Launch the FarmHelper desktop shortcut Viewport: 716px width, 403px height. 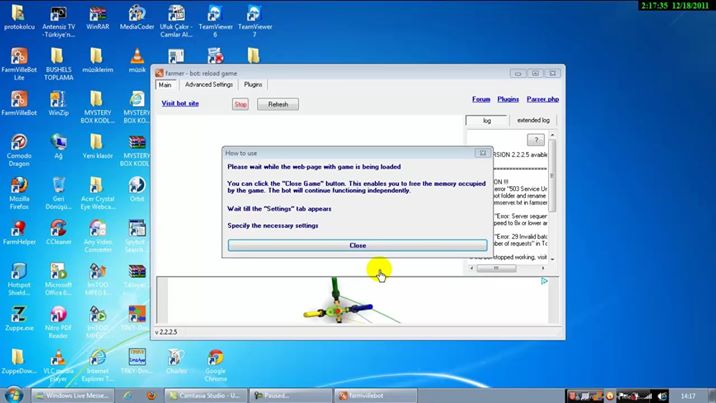pyautogui.click(x=19, y=233)
